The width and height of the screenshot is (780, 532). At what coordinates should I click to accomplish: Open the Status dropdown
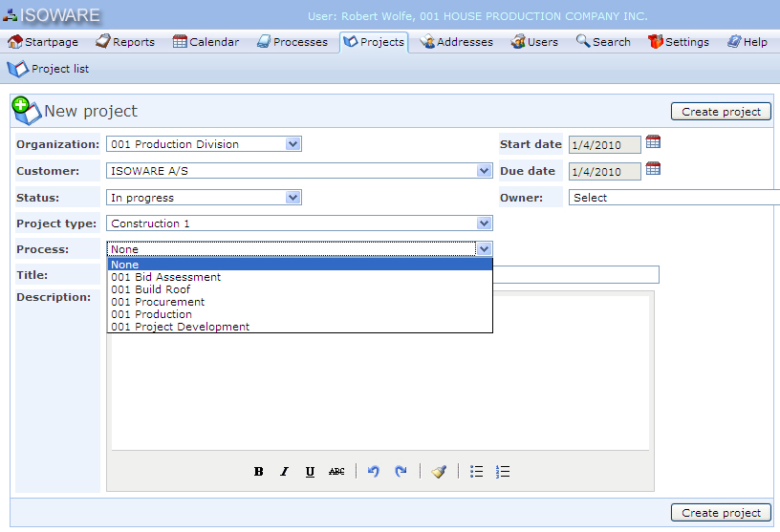[x=204, y=198]
